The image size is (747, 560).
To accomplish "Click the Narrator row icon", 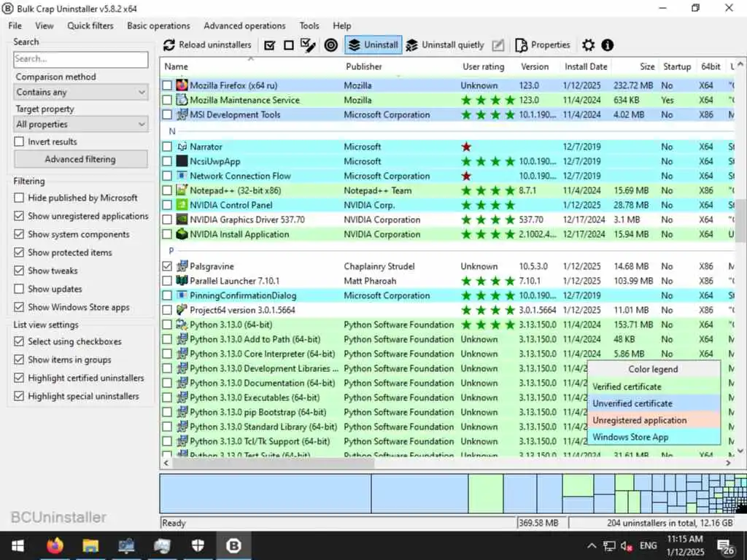I will [x=182, y=147].
